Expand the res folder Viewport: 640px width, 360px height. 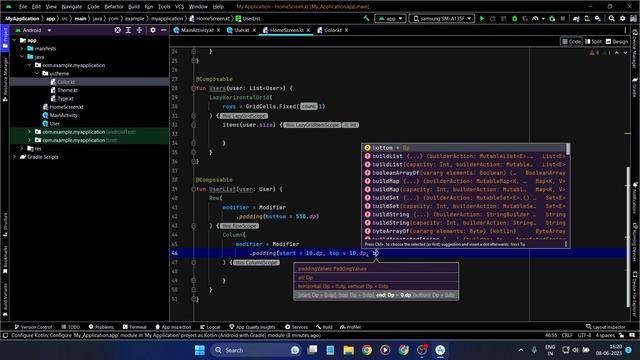[22, 149]
